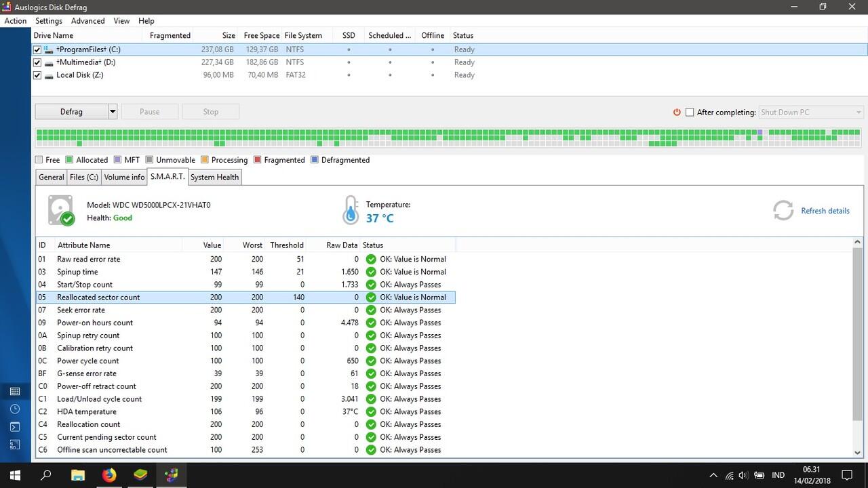Screen dimensions: 868x488
Task: Click the Defrag button
Action: [x=71, y=112]
